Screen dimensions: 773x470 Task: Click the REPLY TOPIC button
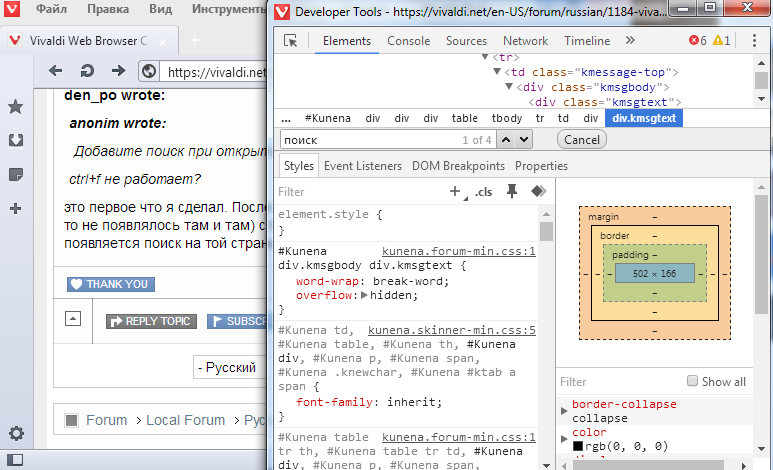pos(151,321)
